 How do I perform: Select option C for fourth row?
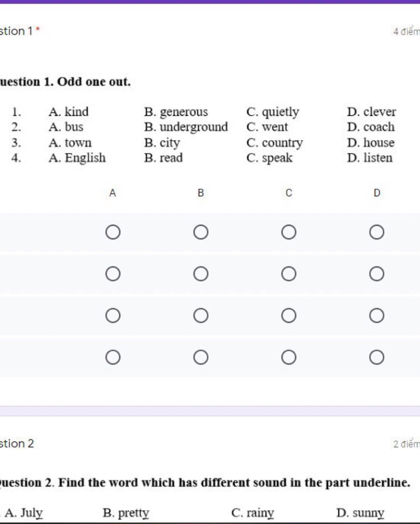click(289, 357)
